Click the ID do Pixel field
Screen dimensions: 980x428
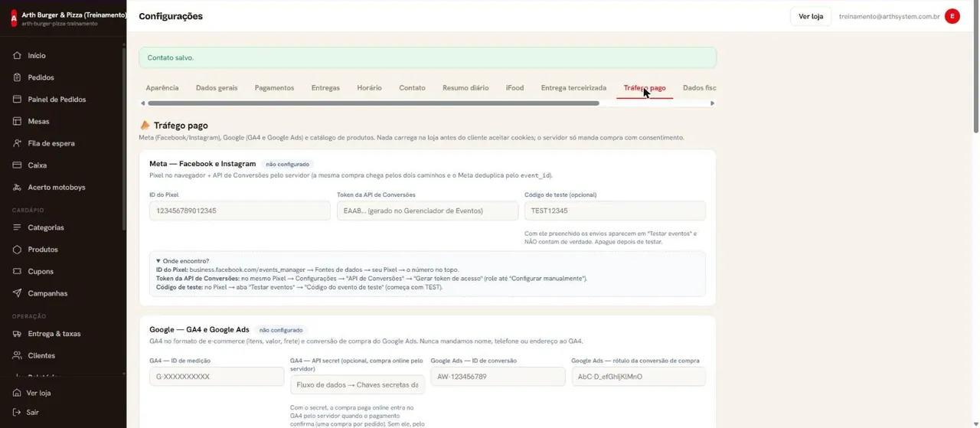[x=240, y=211]
